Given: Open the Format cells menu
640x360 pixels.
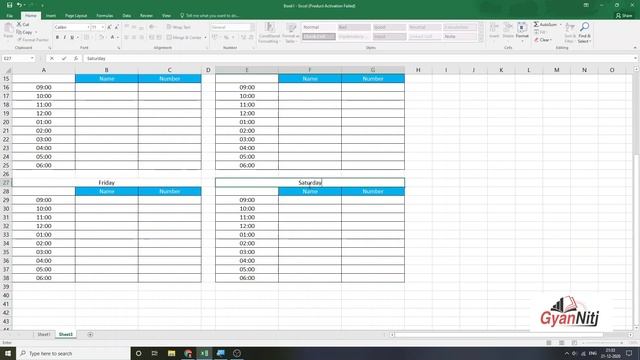Looking at the screenshot, I should (x=522, y=31).
